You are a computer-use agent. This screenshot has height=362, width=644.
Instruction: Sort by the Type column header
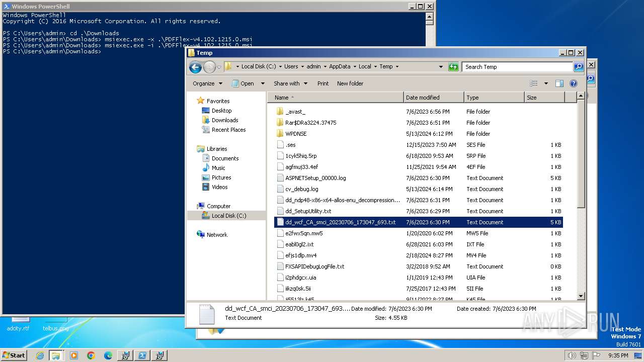(x=494, y=98)
